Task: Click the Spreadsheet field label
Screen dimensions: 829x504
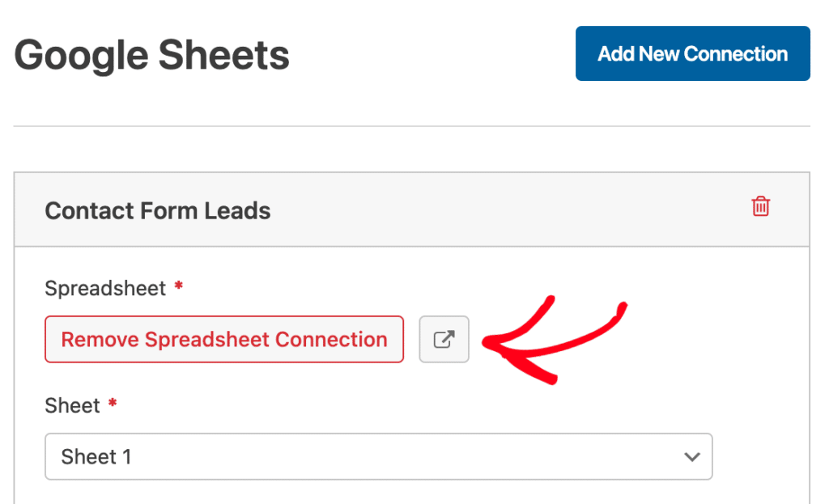Action: (105, 288)
